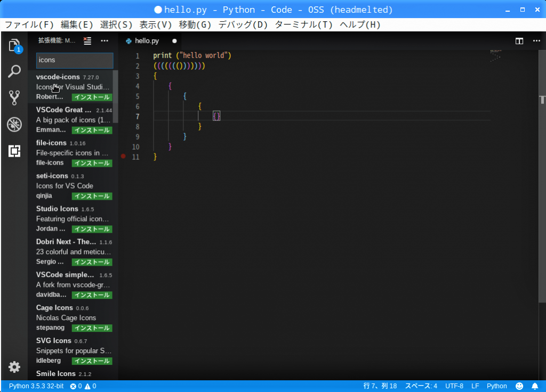Open the Source Control view
546x392 pixels.
(x=14, y=98)
